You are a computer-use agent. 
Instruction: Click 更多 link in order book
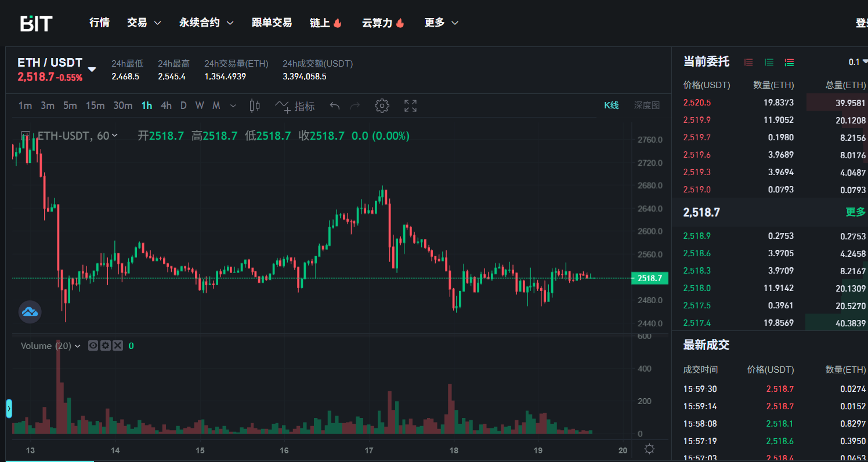855,212
